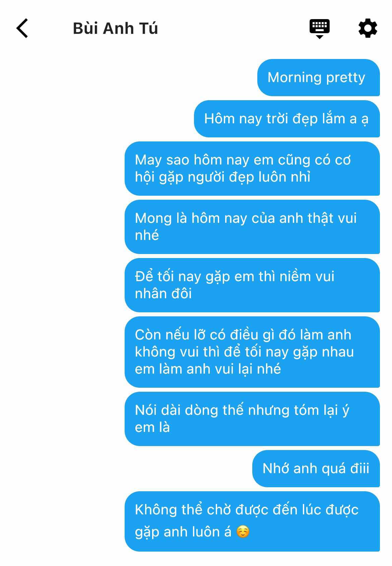The height and width of the screenshot is (566, 392).
Task: Open the Bùi Anh Tú contact name
Action: [115, 28]
